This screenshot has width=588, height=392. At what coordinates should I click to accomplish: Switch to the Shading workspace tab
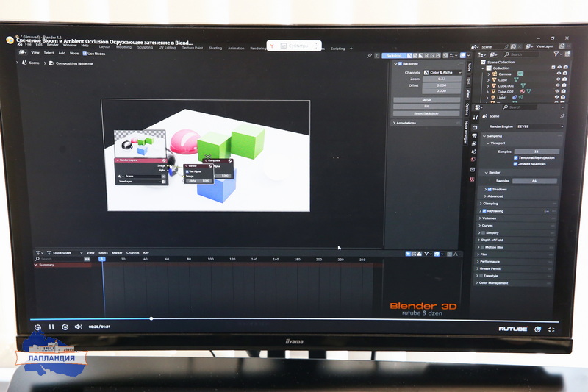215,48
